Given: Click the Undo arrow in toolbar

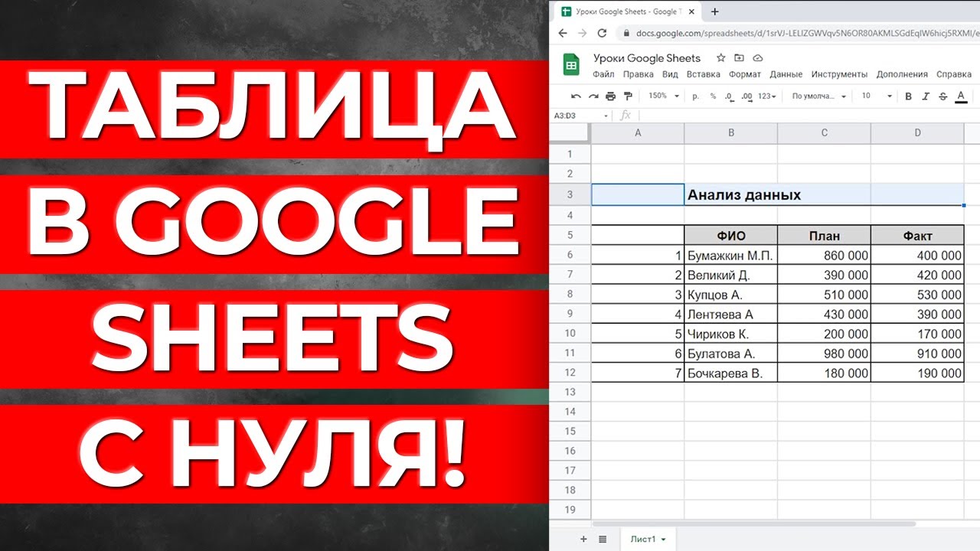Looking at the screenshot, I should pos(576,96).
